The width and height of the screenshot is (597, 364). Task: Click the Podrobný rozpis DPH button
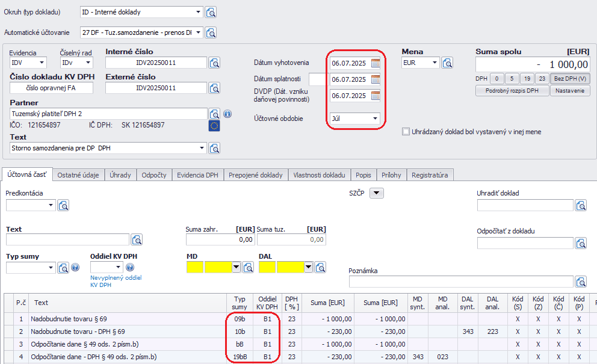click(512, 91)
